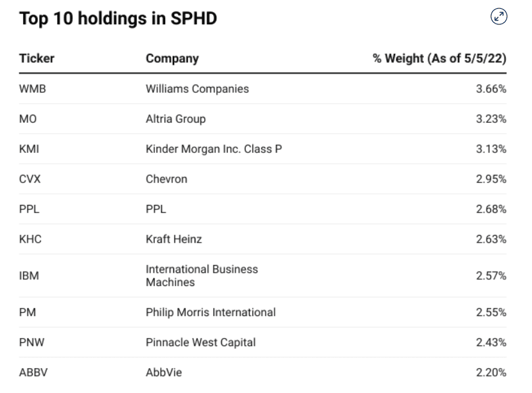Screen dimensions: 532x393
Task: Click the Company column header
Action: pyautogui.click(x=172, y=58)
